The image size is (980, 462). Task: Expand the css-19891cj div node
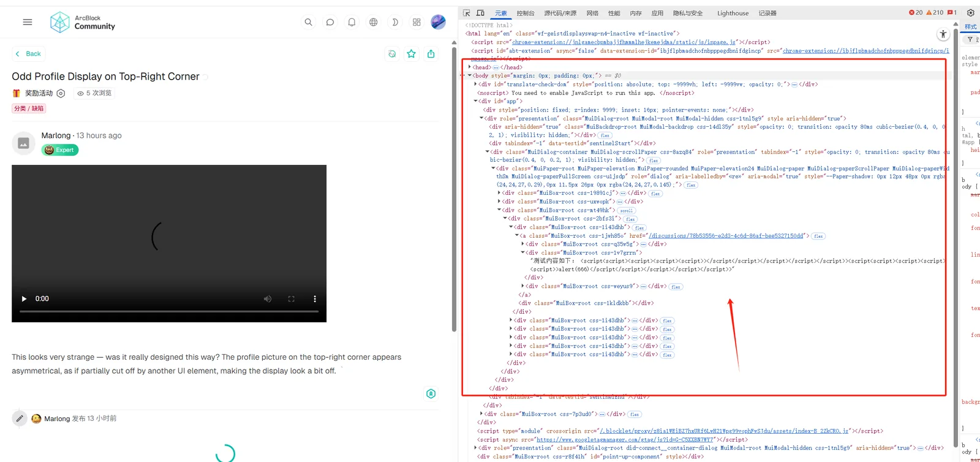(499, 193)
